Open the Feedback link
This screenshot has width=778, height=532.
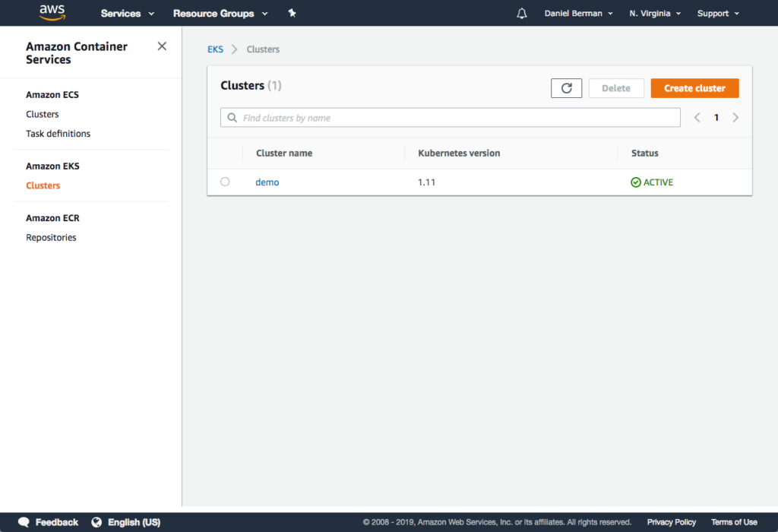56,522
